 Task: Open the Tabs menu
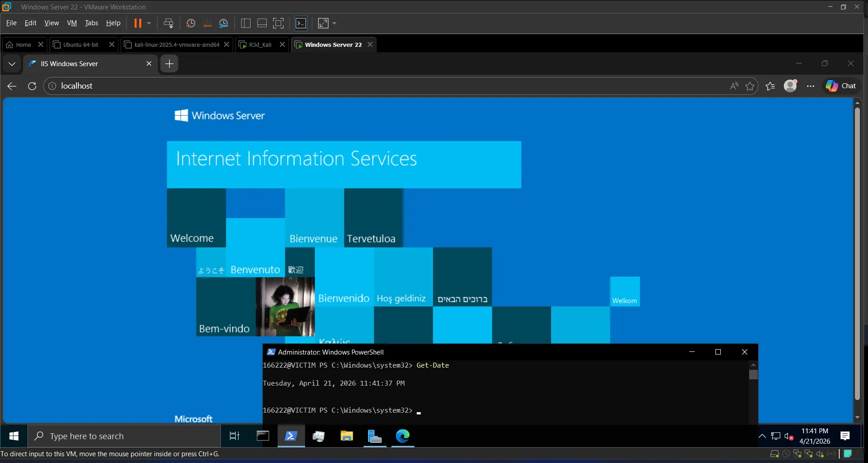(x=91, y=23)
